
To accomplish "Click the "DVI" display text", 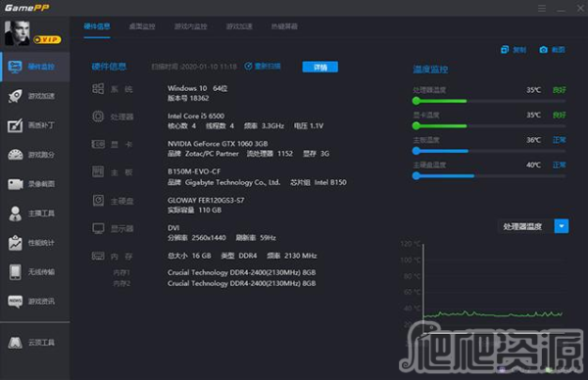I will [x=173, y=228].
